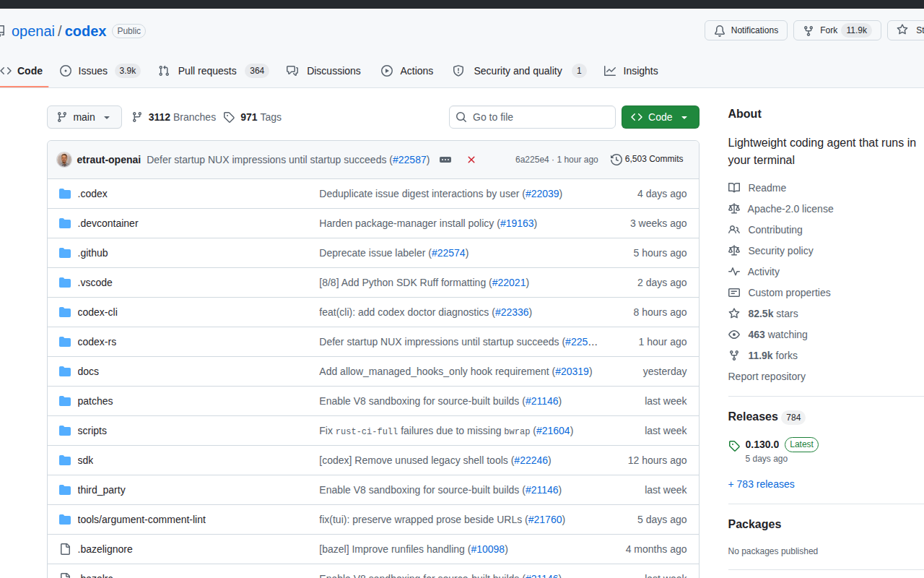This screenshot has width=924, height=578.
Task: Open pull request #10098 link
Action: [x=488, y=549]
